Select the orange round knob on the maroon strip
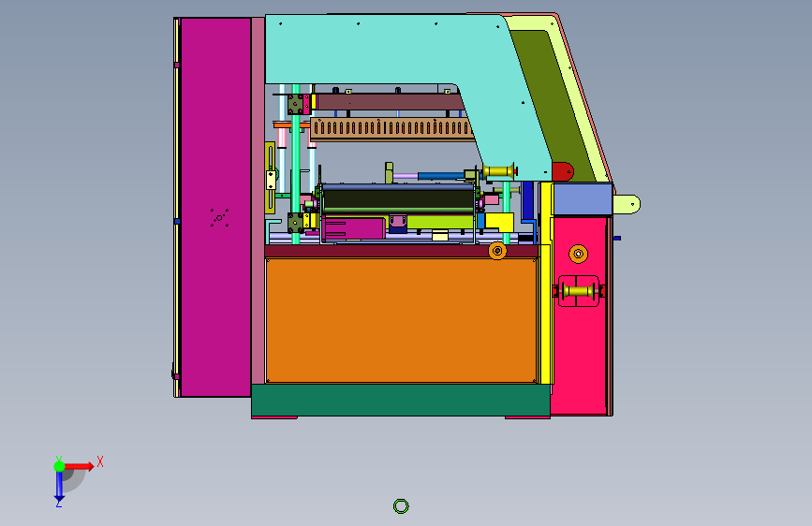The width and height of the screenshot is (812, 526). [497, 251]
